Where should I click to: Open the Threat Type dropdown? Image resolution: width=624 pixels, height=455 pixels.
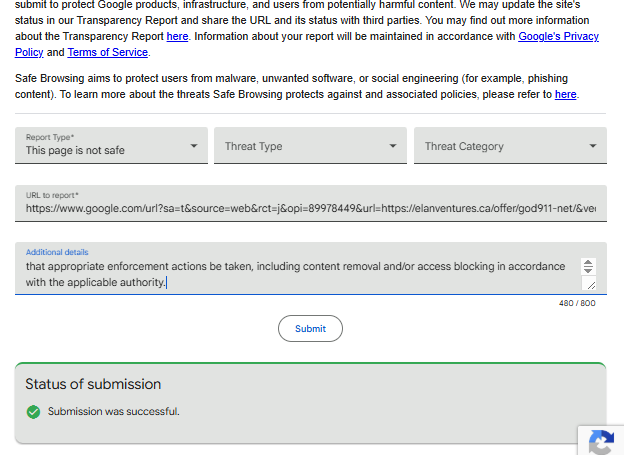pyautogui.click(x=310, y=145)
